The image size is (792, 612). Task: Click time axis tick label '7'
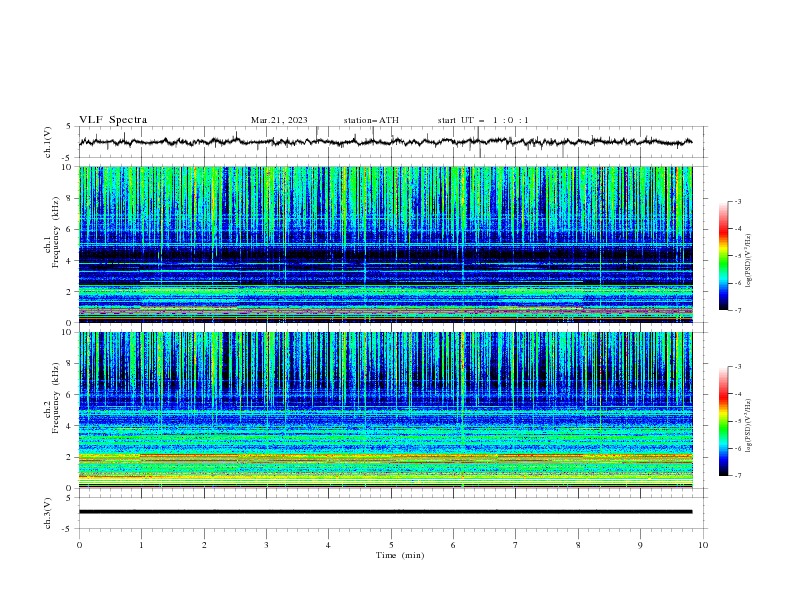coord(516,545)
